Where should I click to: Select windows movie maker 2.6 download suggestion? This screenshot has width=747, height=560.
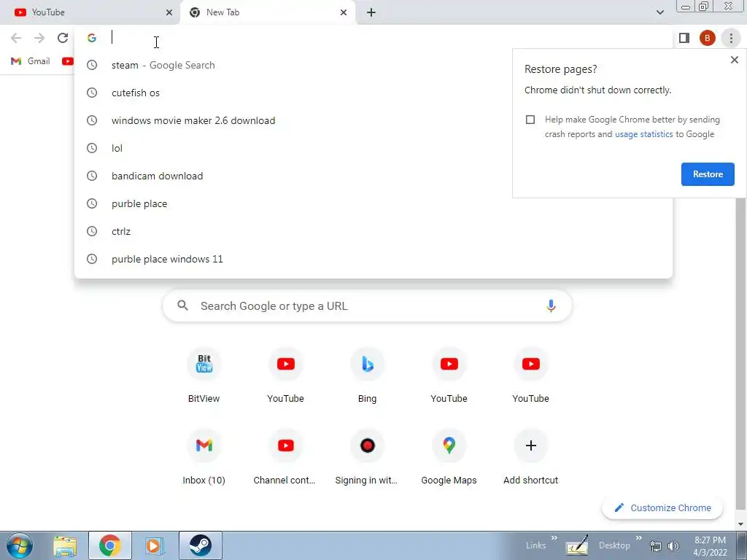click(x=373, y=120)
